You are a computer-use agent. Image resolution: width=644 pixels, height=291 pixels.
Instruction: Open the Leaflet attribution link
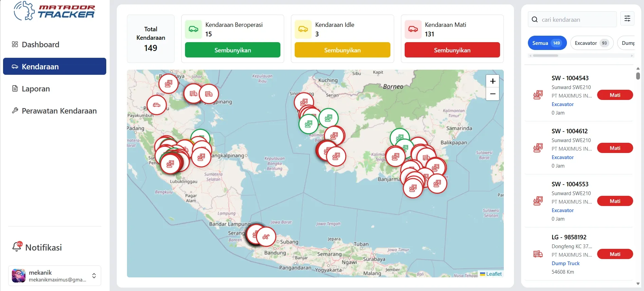[494, 274]
